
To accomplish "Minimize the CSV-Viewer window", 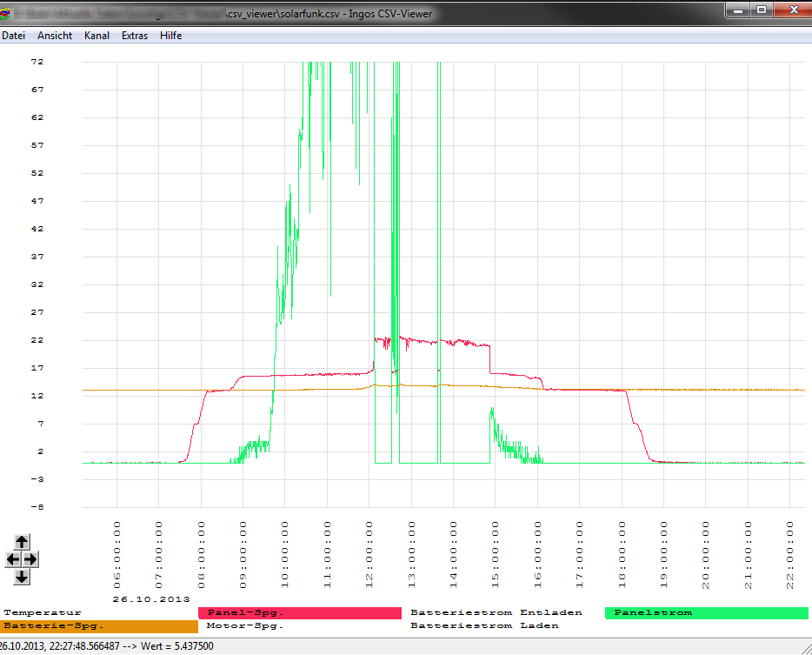I will (737, 10).
